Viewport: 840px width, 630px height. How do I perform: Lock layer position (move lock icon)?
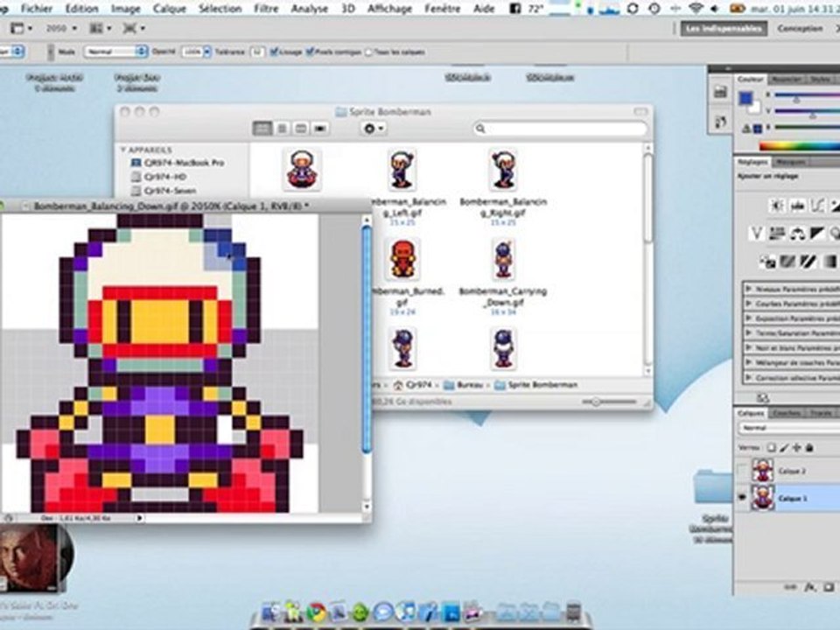(x=796, y=448)
